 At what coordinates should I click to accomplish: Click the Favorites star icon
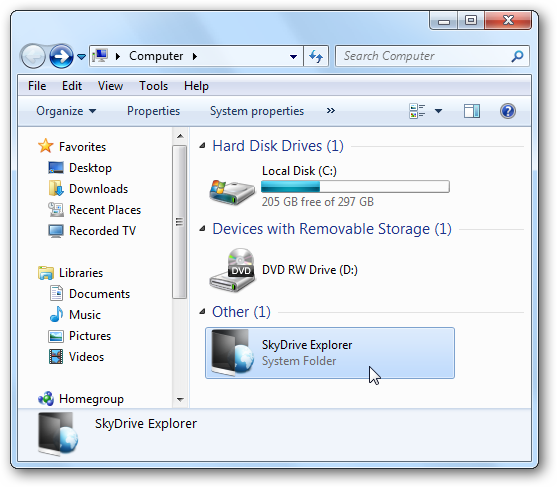46,146
